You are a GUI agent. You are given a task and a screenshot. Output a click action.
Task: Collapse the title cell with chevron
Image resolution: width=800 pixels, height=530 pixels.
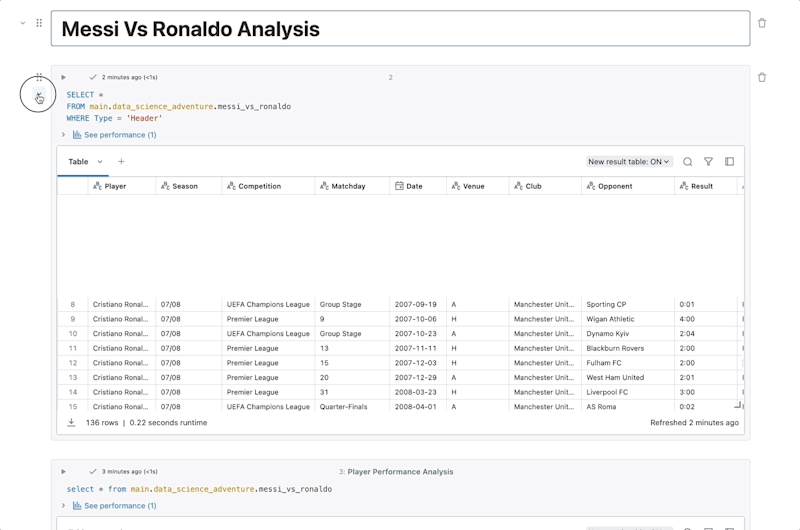[x=23, y=23]
